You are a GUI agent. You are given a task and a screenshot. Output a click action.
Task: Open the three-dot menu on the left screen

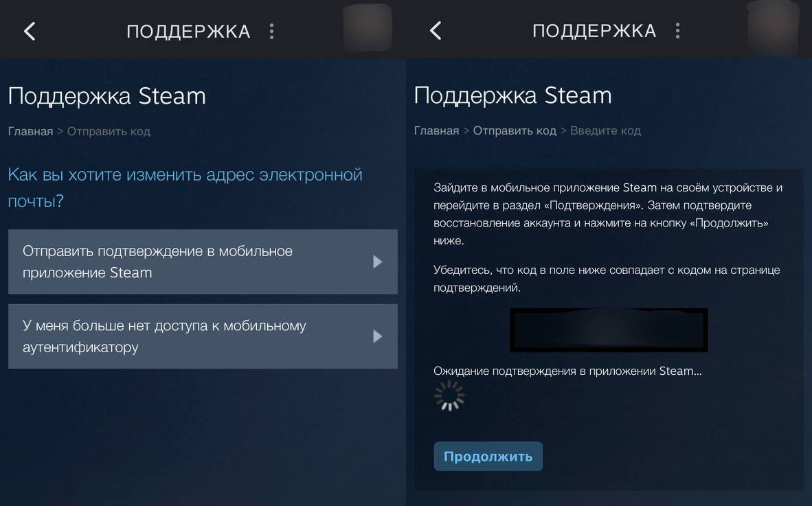[x=272, y=31]
